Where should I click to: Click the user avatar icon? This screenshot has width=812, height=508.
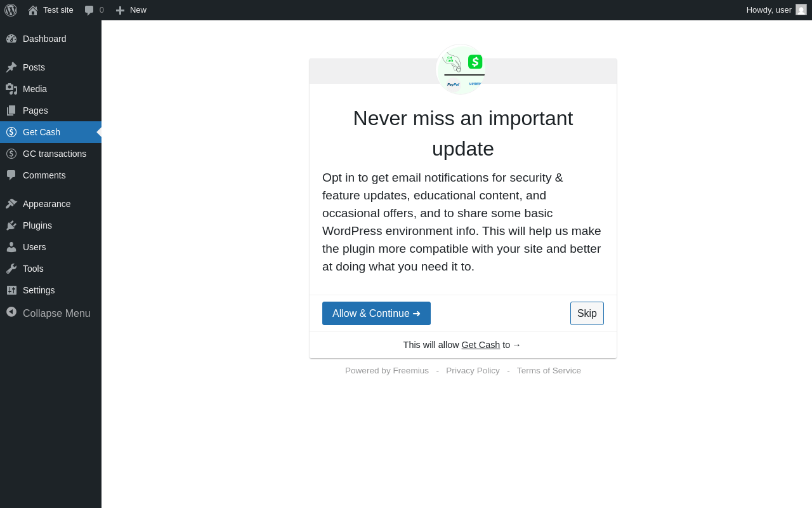(801, 10)
